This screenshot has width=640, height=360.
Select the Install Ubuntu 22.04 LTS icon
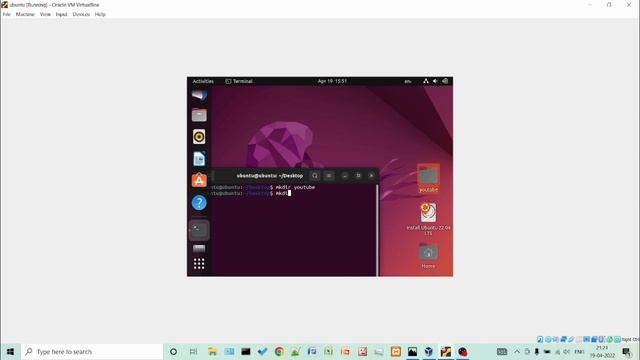pyautogui.click(x=428, y=219)
